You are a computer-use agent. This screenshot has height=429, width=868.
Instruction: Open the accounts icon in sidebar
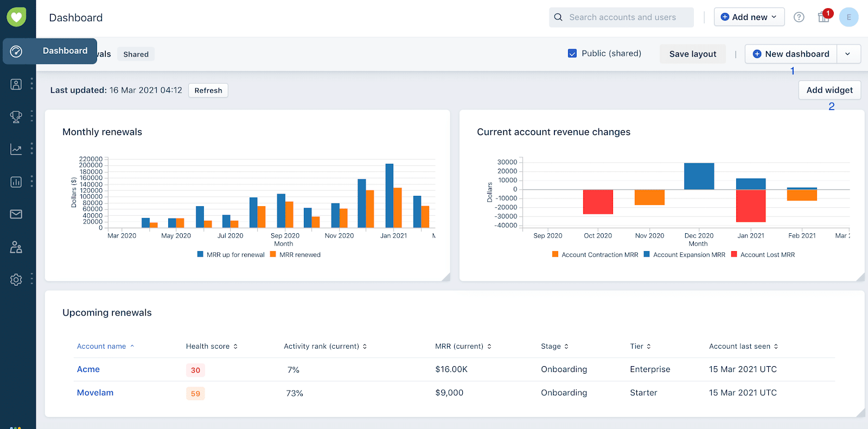pyautogui.click(x=16, y=84)
